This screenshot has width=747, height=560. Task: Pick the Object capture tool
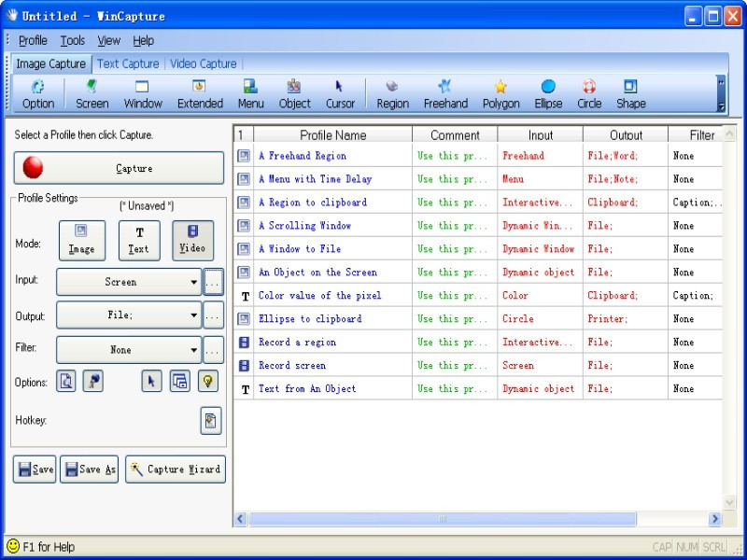pyautogui.click(x=294, y=94)
